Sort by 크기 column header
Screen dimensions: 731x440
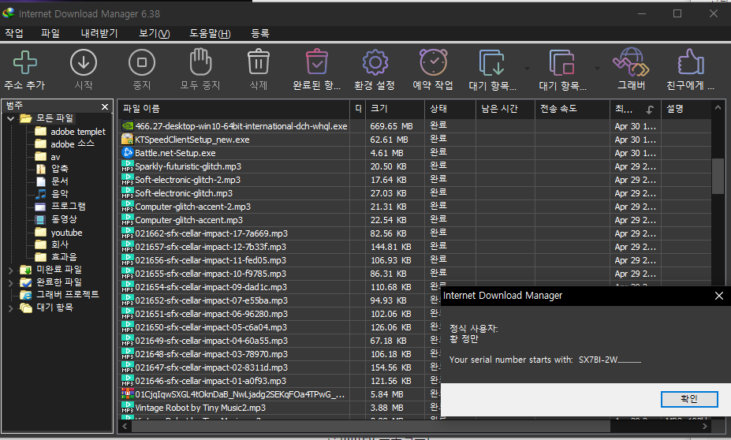[x=395, y=109]
